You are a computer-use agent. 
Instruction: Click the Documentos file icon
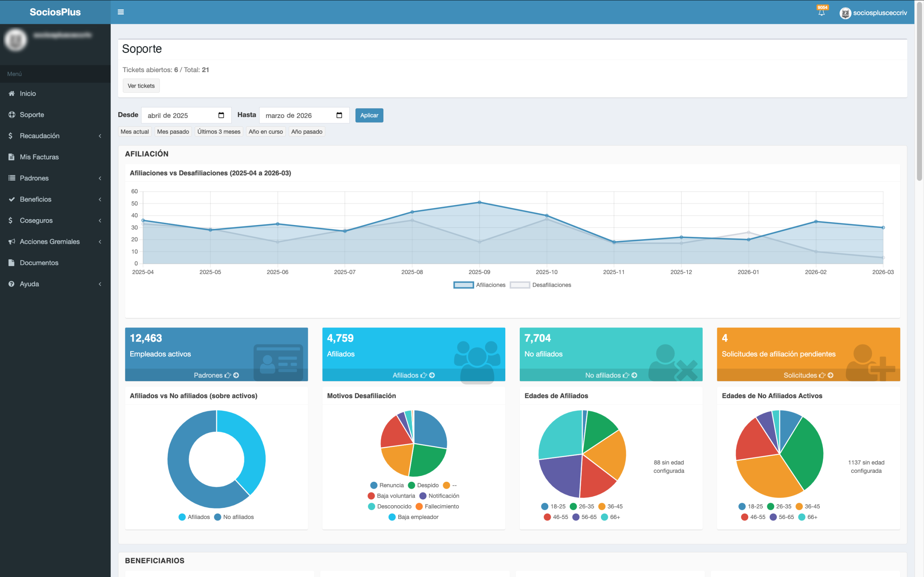point(12,263)
